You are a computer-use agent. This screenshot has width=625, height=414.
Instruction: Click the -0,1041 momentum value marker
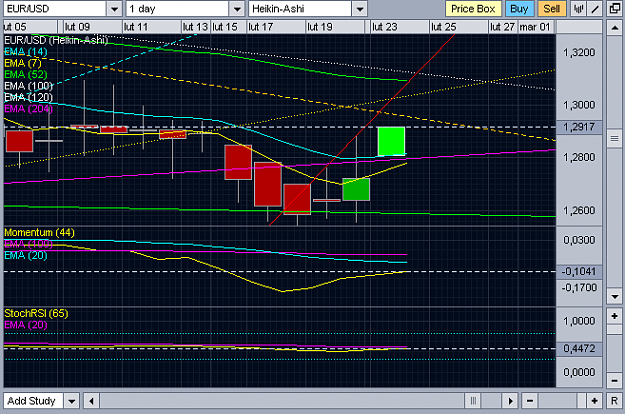(579, 272)
